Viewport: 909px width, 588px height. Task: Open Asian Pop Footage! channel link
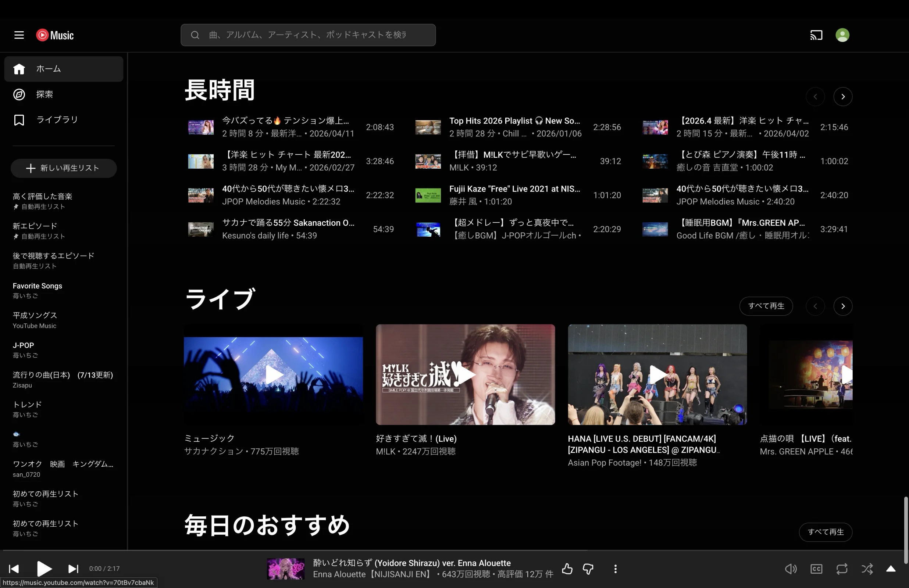pyautogui.click(x=605, y=463)
